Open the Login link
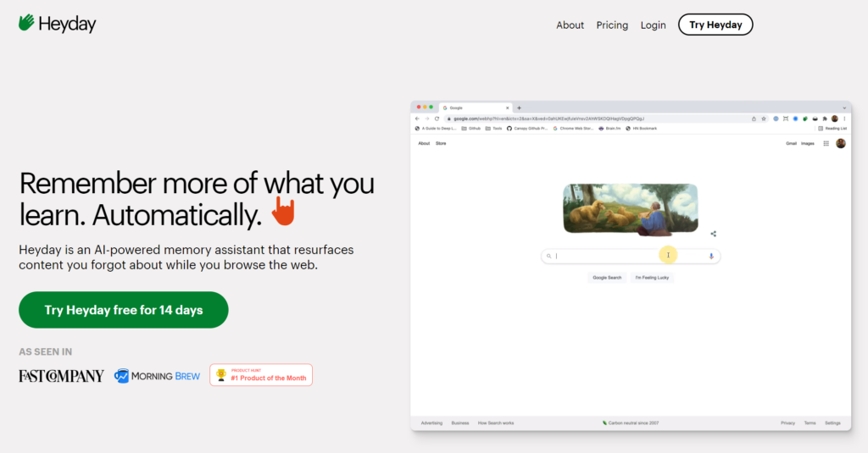This screenshot has width=868, height=453. point(653,25)
